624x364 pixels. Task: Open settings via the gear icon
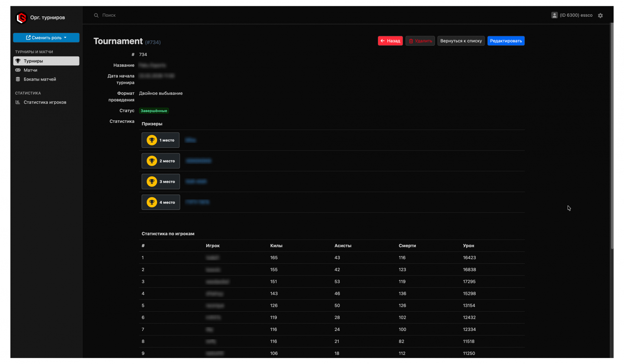click(600, 16)
